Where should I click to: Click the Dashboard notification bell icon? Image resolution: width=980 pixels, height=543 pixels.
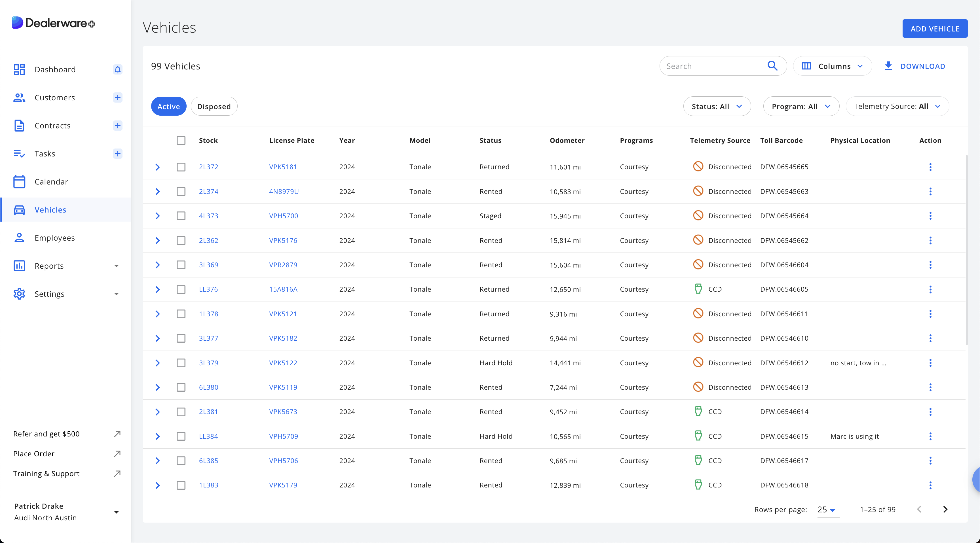tap(118, 70)
